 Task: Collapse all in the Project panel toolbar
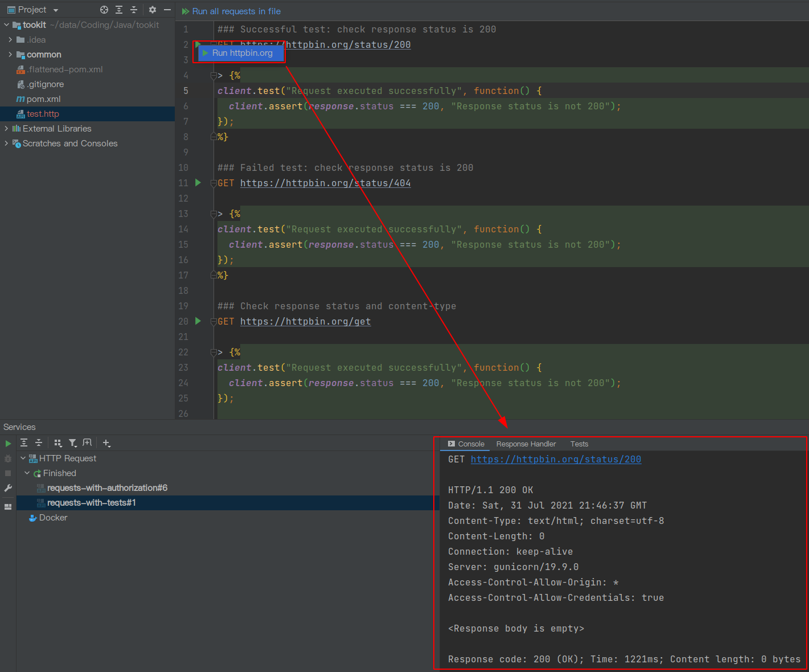click(134, 10)
